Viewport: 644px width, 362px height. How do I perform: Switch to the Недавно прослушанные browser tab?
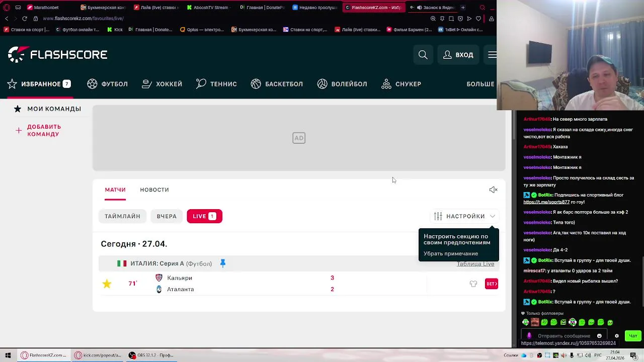315,8
